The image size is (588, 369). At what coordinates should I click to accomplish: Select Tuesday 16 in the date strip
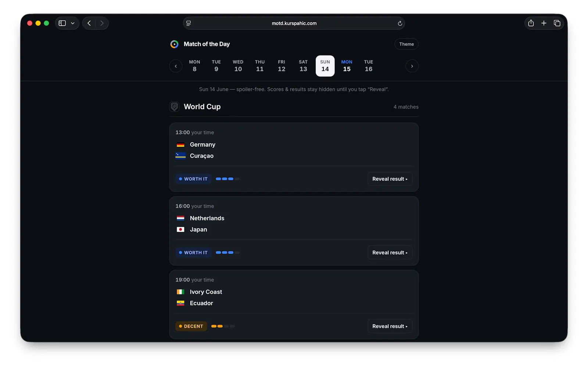coord(369,66)
